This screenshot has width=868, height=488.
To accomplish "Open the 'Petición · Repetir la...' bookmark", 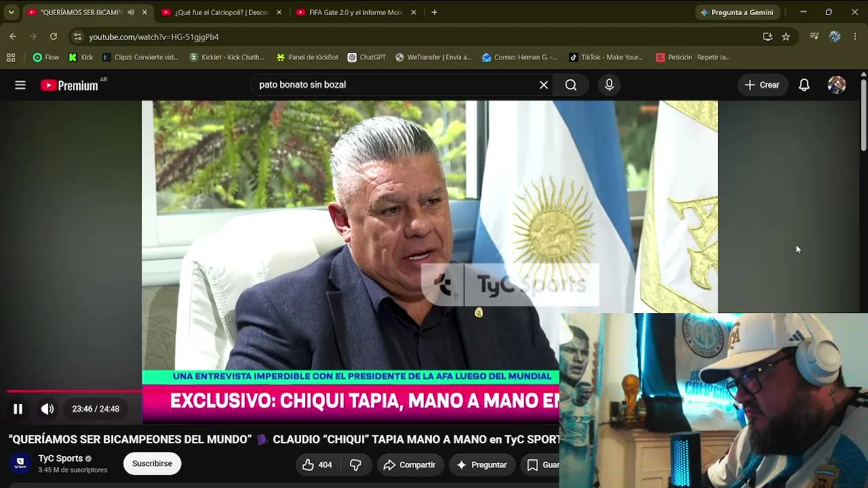I will pyautogui.click(x=693, y=58).
